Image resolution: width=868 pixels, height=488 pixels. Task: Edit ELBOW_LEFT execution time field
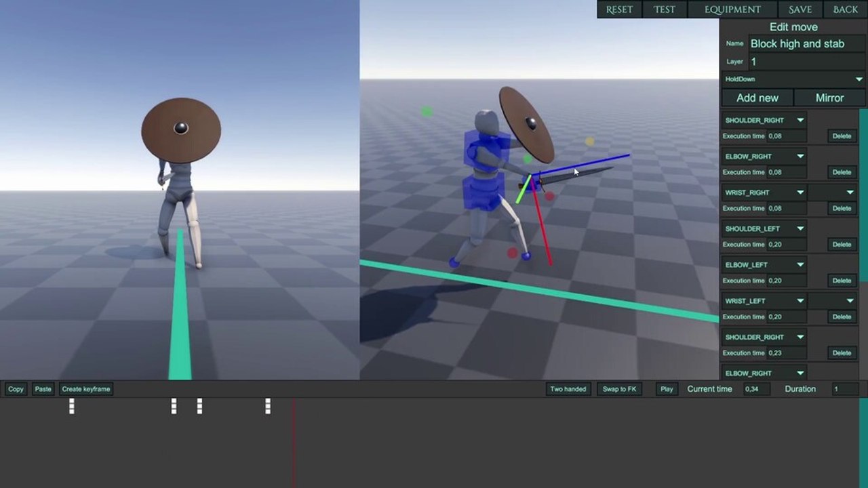787,281
